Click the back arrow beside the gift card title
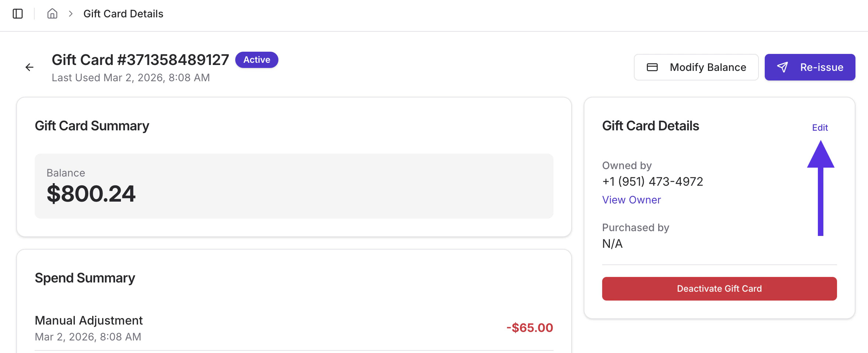This screenshot has height=353, width=868. (29, 67)
